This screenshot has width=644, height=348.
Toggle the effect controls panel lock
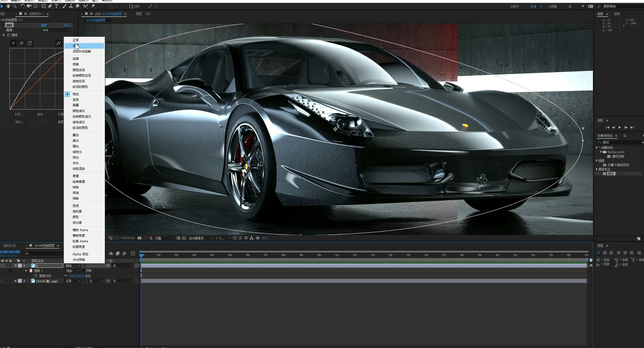pos(25,14)
